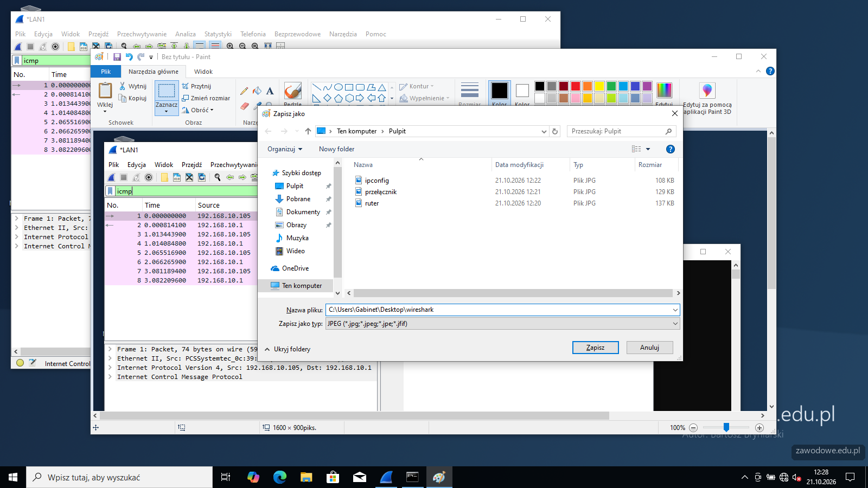Open the Zapisz jako typ dropdown
The width and height of the screenshot is (868, 488).
(502, 324)
